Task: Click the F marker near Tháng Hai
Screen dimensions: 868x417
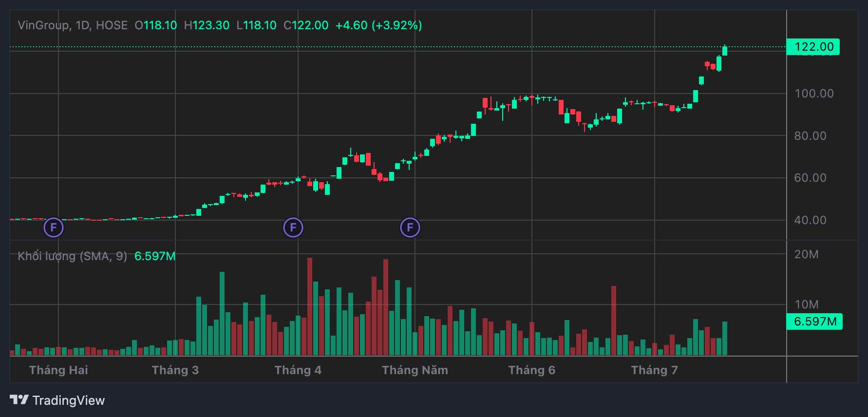Action: pyautogui.click(x=54, y=227)
